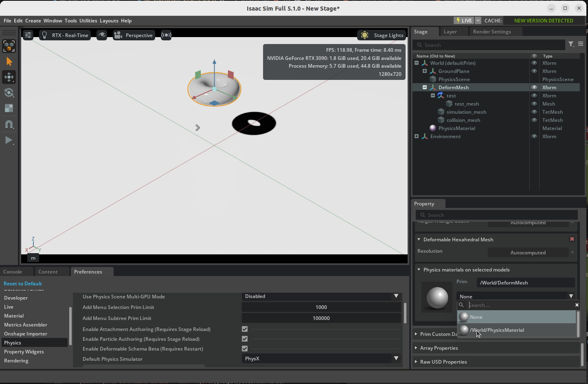Remove Deformable Hexahedral Mesh with red X

pos(572,239)
